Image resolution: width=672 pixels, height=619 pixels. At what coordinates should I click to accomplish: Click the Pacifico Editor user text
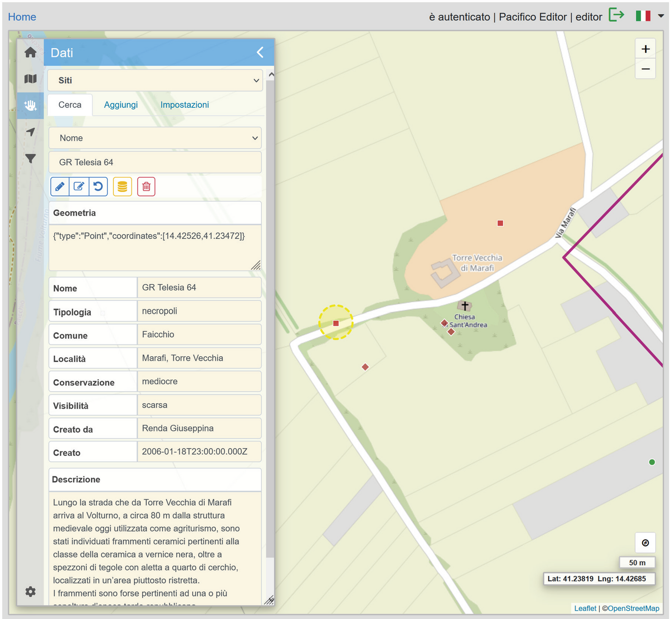pyautogui.click(x=533, y=17)
